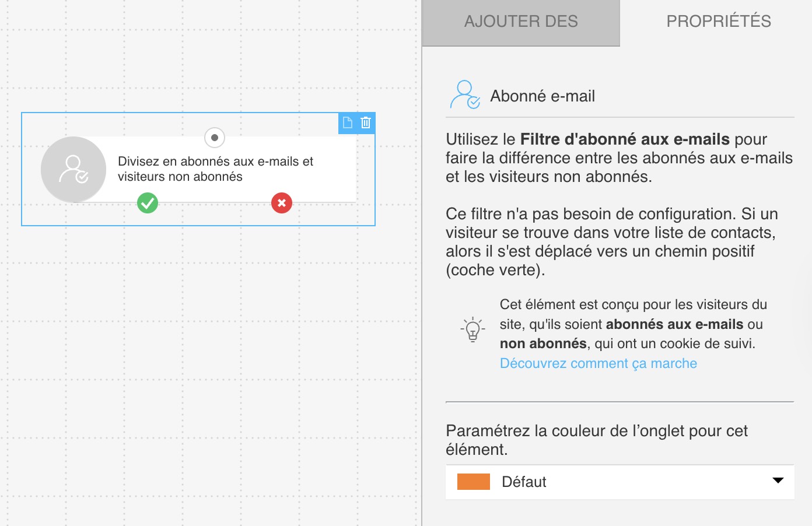Viewport: 812px width, 526px height.
Task: Click the Paramétrez la couleur de l'onglet label
Action: coord(597,440)
